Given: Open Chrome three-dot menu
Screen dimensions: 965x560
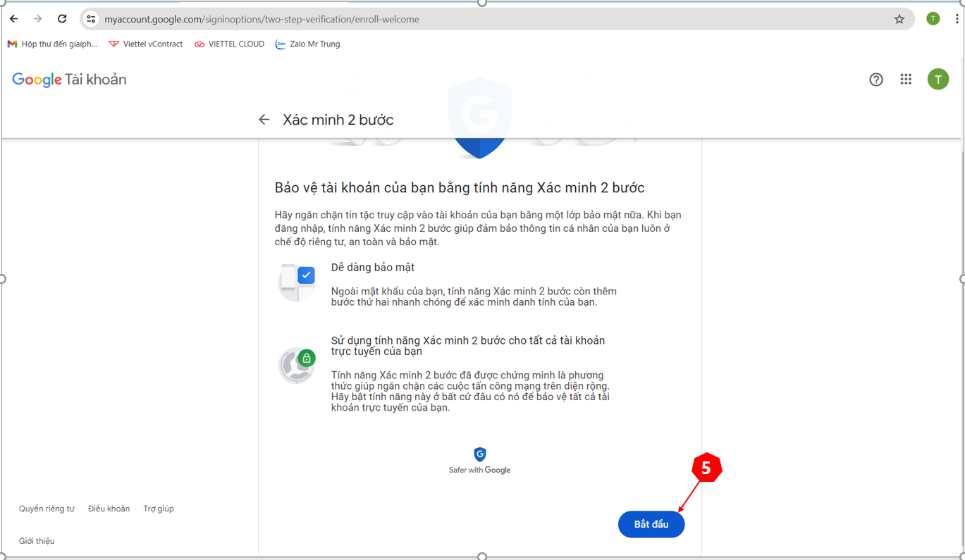Looking at the screenshot, I should (957, 19).
